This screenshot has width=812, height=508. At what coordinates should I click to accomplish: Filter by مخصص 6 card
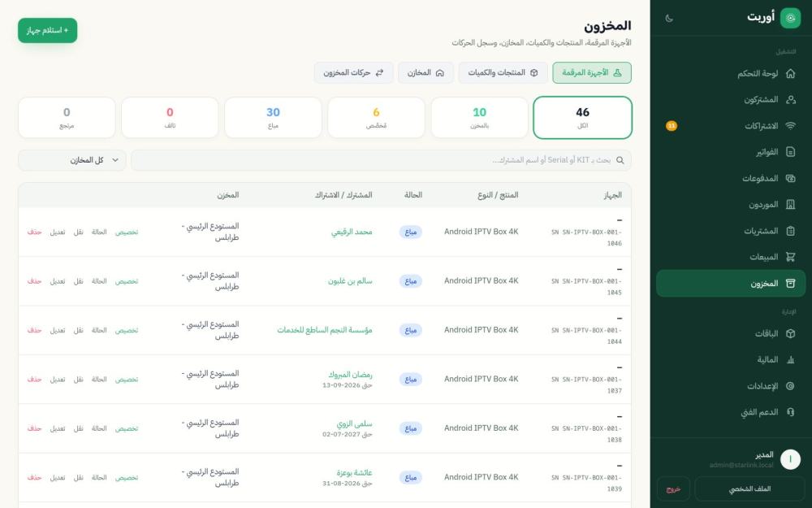pos(377,118)
